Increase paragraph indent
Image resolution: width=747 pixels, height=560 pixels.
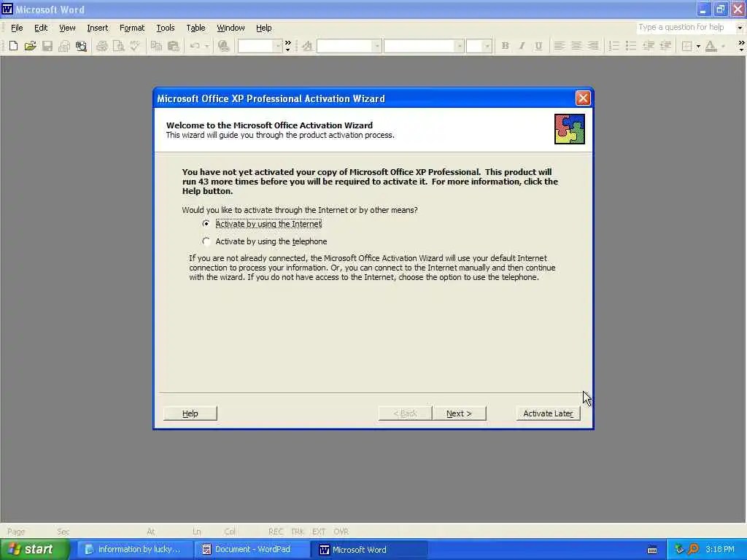[x=665, y=46]
